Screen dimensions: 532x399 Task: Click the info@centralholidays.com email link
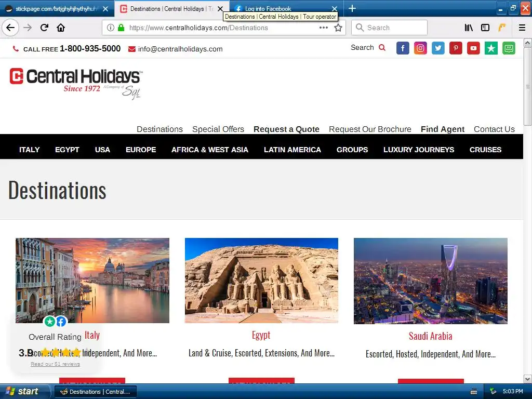pyautogui.click(x=180, y=49)
